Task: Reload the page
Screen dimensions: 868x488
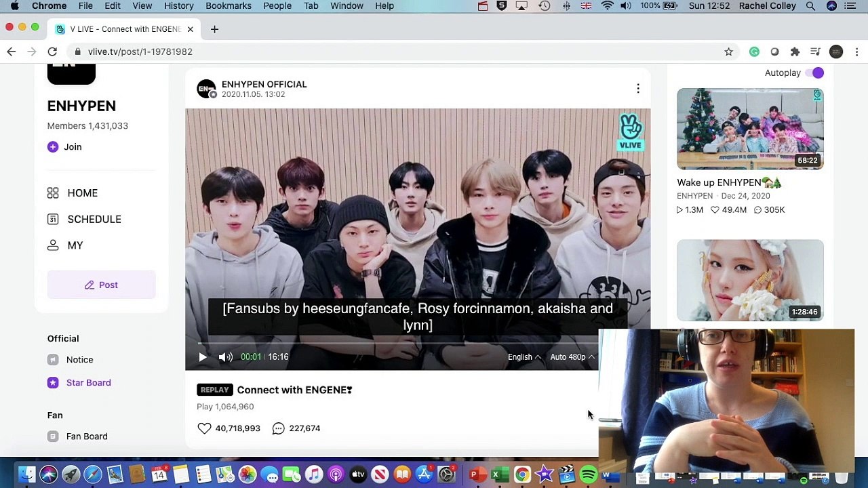Action: [x=52, y=52]
